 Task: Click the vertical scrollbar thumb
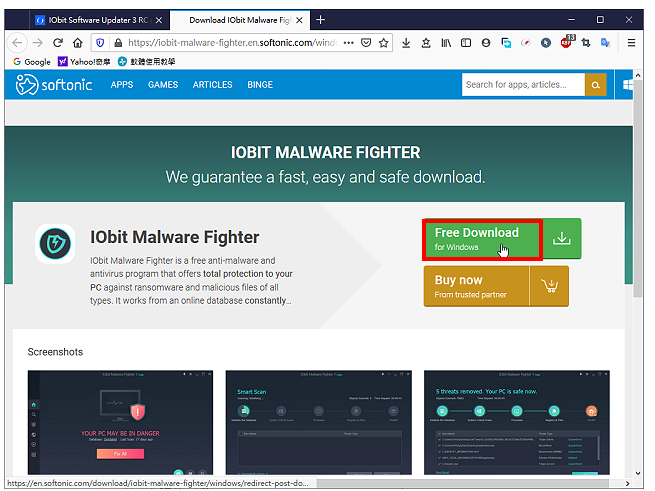pyautogui.click(x=638, y=188)
